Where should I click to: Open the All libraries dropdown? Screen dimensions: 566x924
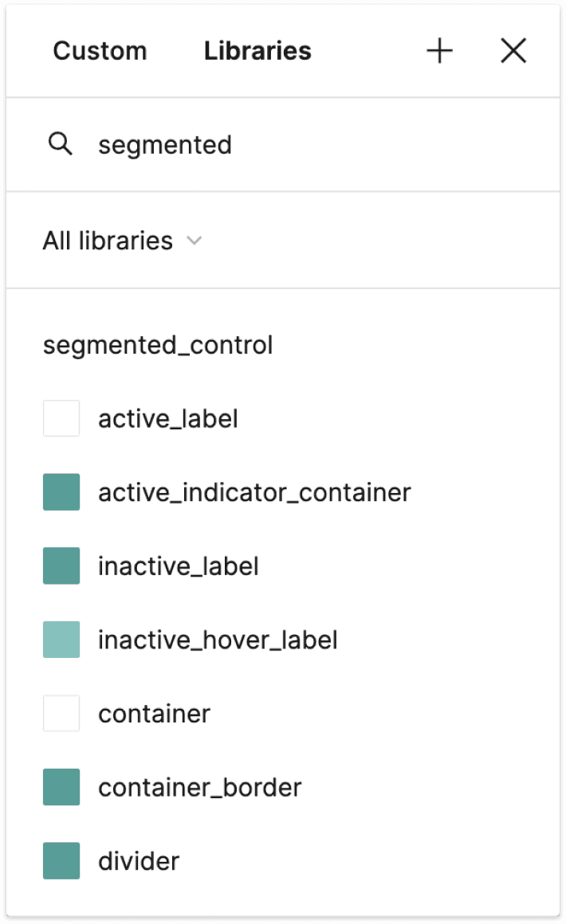click(x=108, y=241)
